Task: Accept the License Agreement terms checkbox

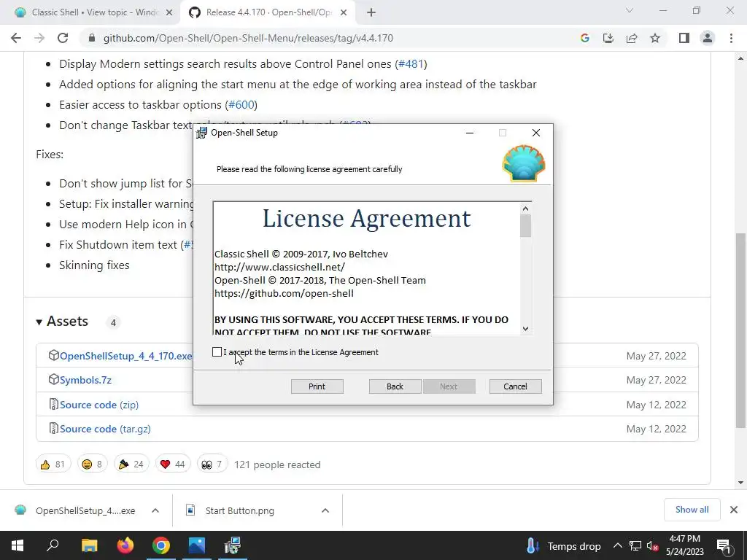Action: point(217,352)
